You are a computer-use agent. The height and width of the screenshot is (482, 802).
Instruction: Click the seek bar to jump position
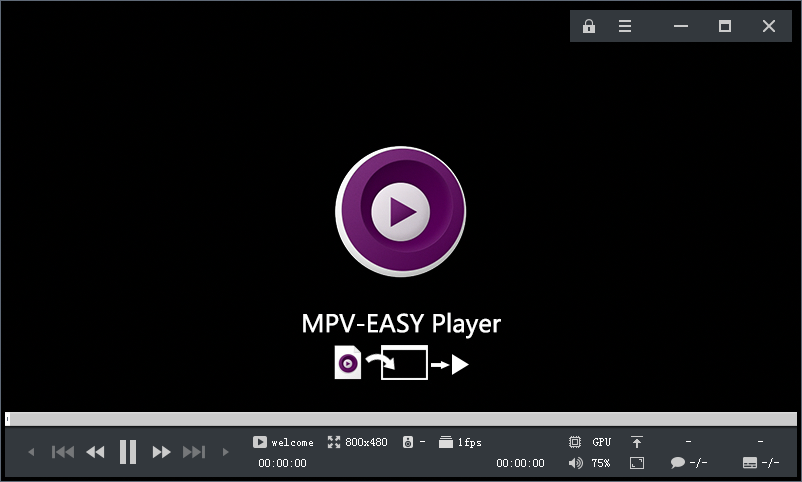click(x=400, y=419)
